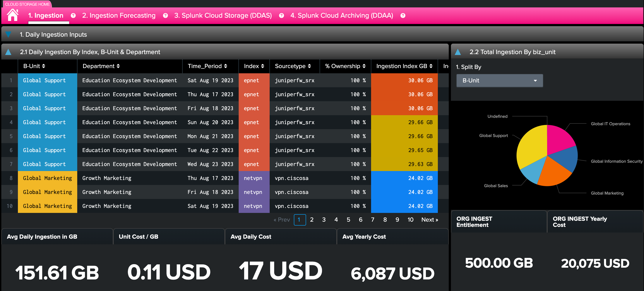Click Sun Aug 20 2023 date cell
This screenshot has width=644, height=291.
(x=210, y=122)
